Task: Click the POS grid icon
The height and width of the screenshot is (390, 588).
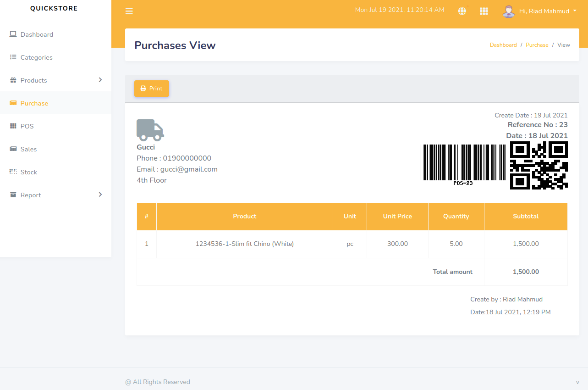Action: pyautogui.click(x=13, y=126)
